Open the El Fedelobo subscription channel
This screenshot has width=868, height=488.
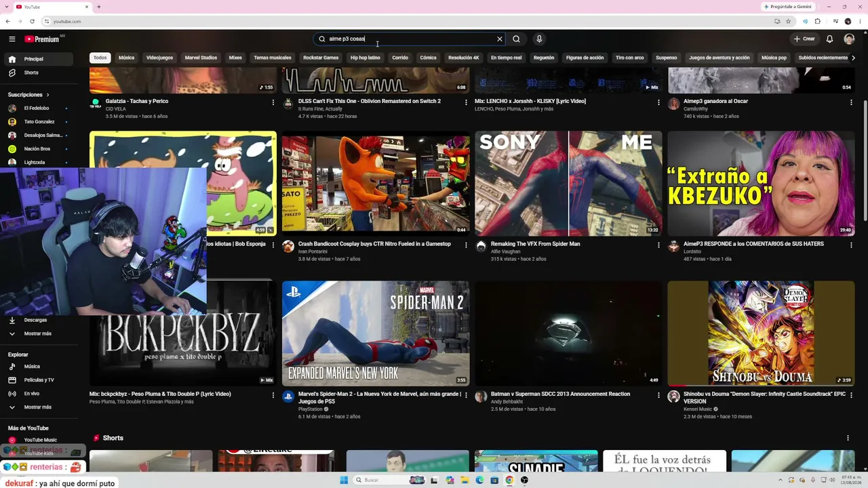pos(37,108)
